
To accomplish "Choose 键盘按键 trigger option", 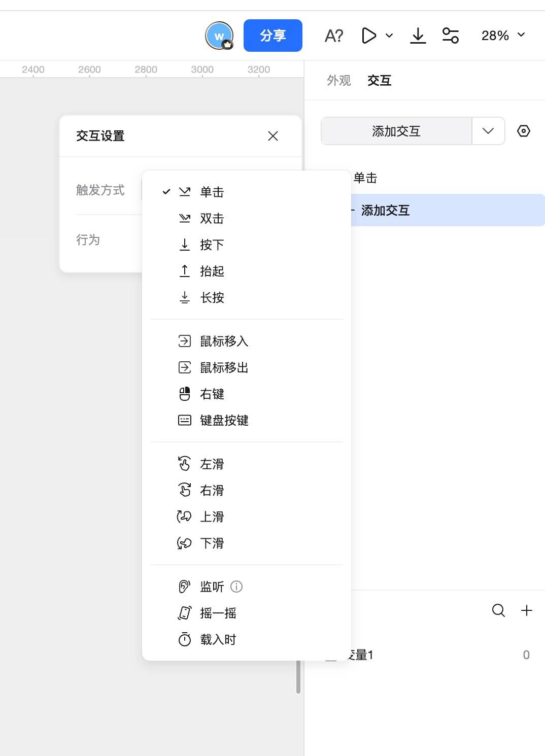I will [247, 420].
